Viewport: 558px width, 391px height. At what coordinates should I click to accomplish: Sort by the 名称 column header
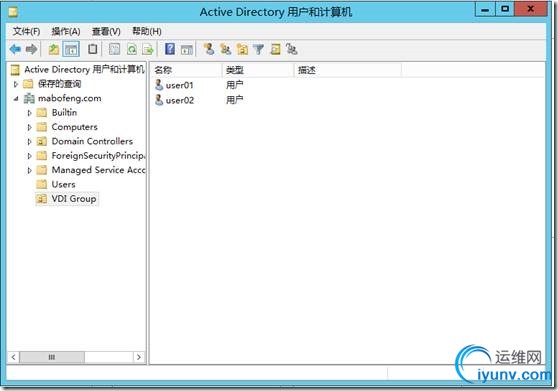(x=186, y=70)
